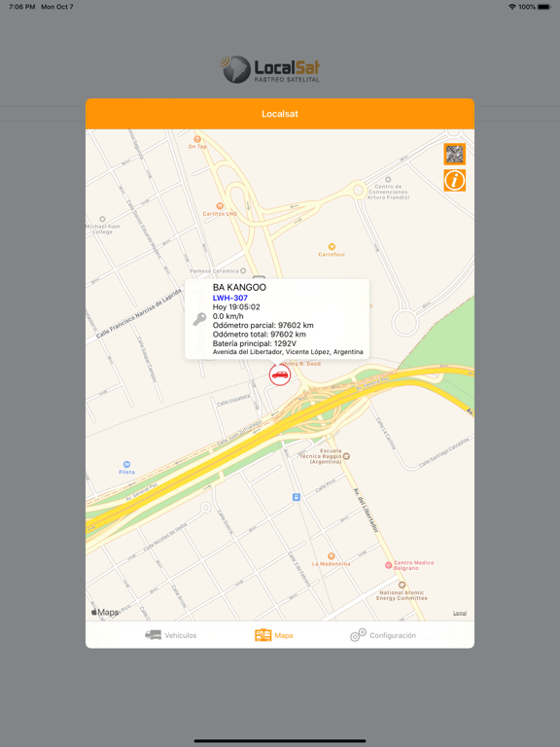Tap the Carrefour map pin
Image resolution: width=560 pixels, height=747 pixels.
(332, 247)
